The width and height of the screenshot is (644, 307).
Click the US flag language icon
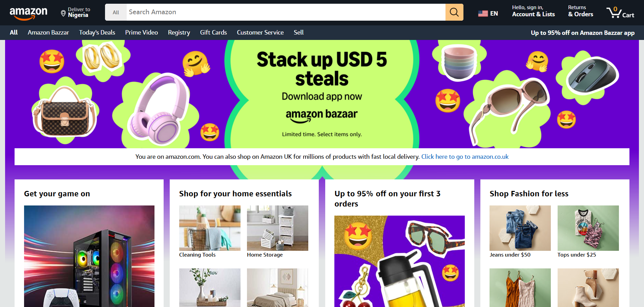tap(483, 14)
